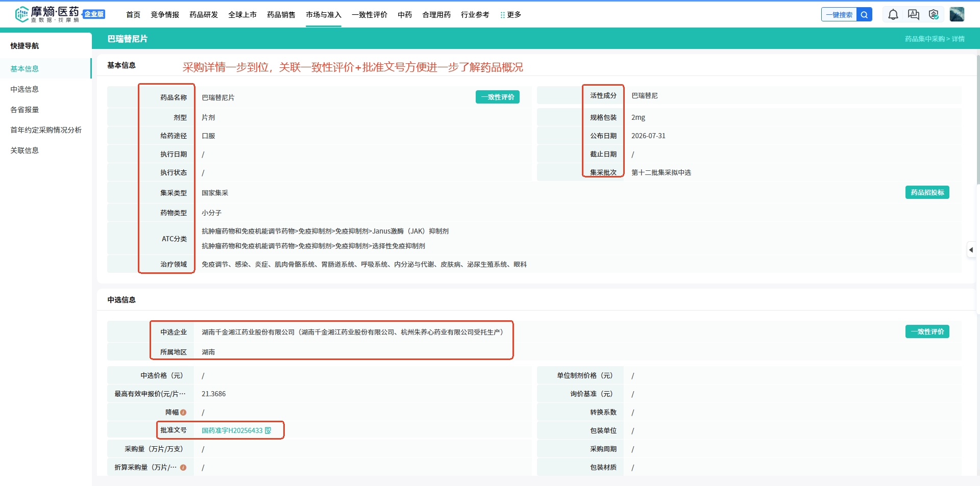Screen dimensions: 980x486
Task: Click the 治疗领域 value text
Action: tap(364, 264)
